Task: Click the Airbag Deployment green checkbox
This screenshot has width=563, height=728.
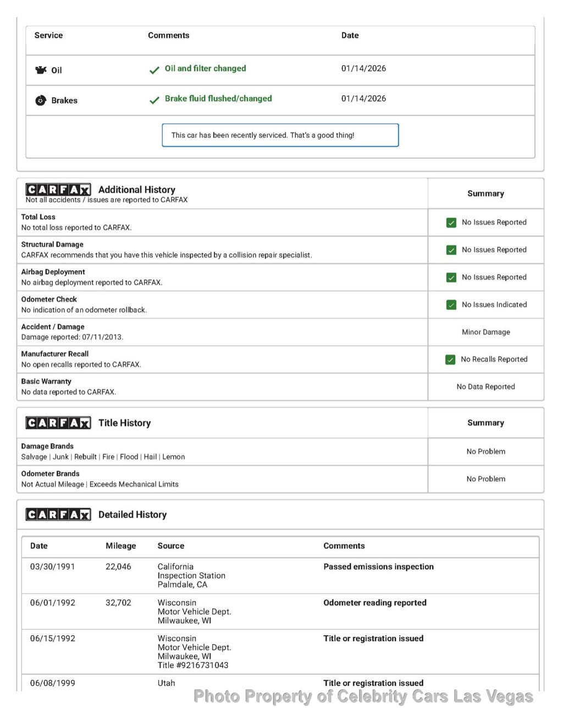Action: tap(451, 277)
